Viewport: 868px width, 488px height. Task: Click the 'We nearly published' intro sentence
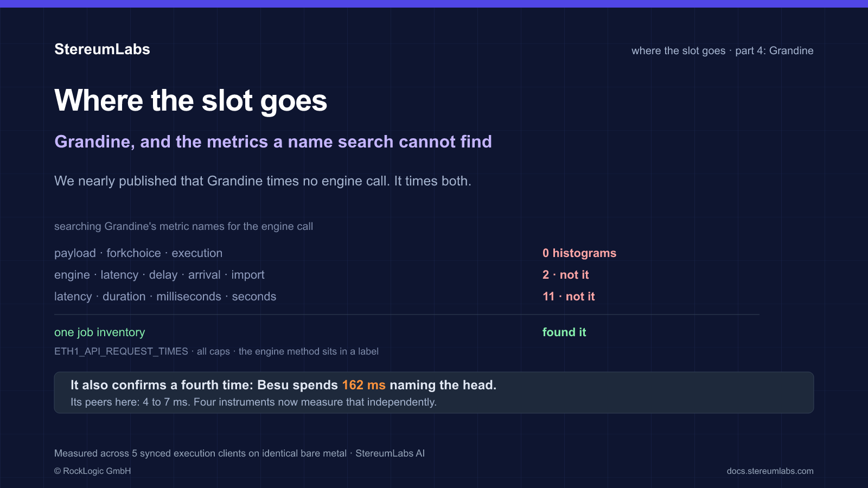click(263, 181)
